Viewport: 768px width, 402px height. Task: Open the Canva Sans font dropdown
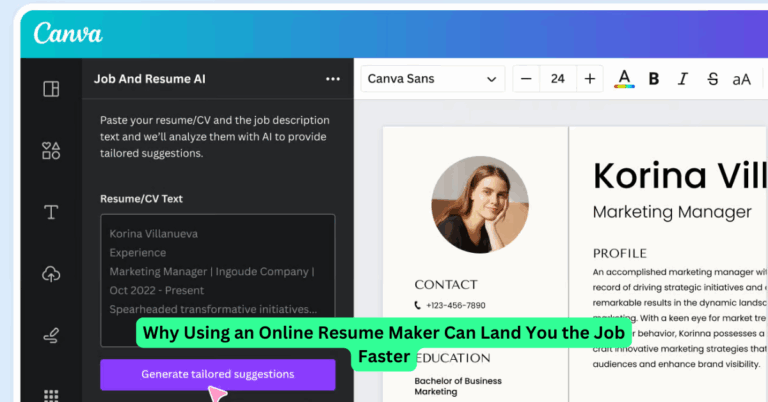[x=432, y=79]
